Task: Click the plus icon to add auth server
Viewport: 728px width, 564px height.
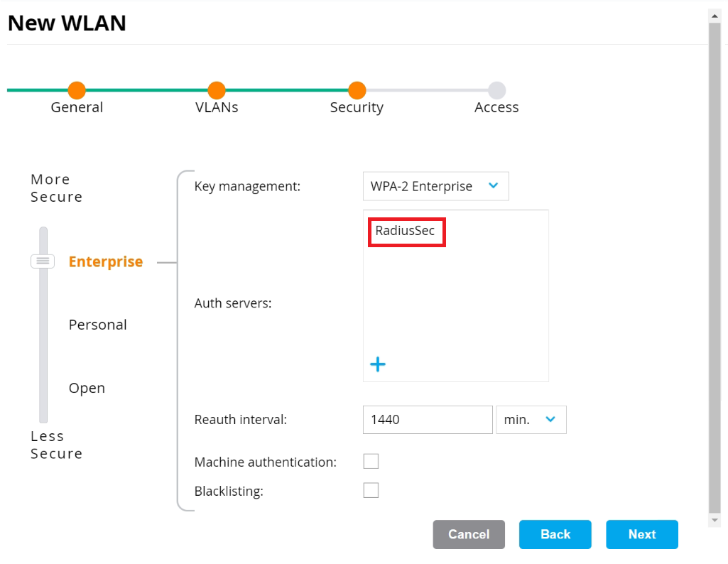Action: tap(378, 364)
